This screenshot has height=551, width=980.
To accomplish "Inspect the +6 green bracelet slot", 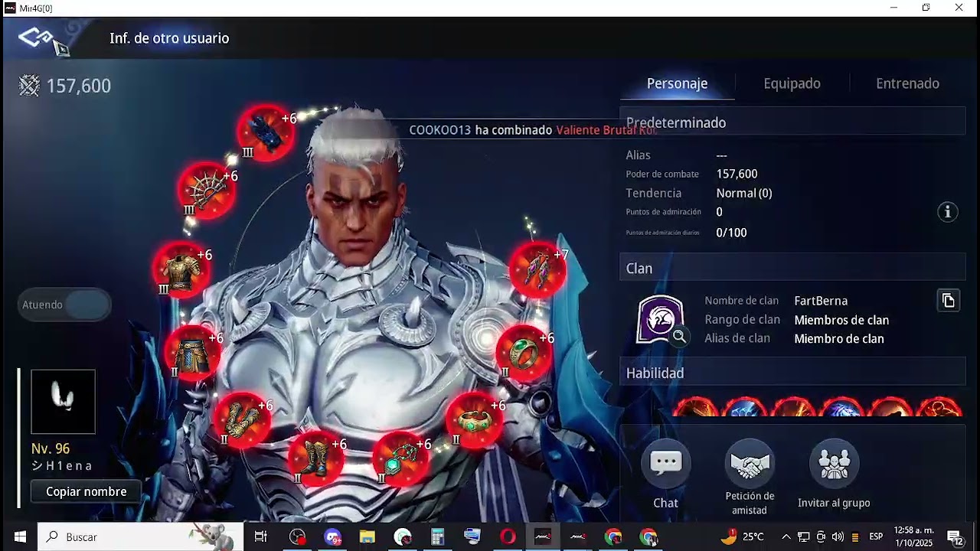I will 475,419.
